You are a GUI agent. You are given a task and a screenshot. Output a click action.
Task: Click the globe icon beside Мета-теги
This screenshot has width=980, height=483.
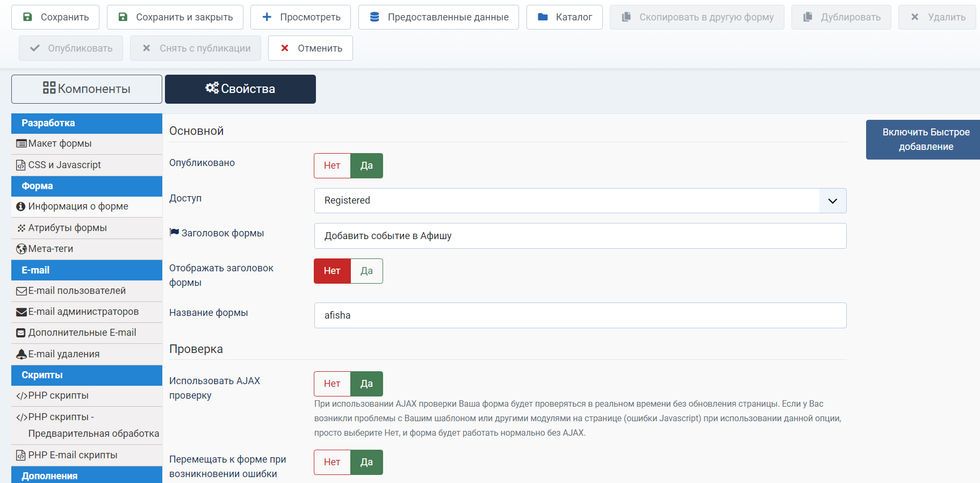coord(21,249)
